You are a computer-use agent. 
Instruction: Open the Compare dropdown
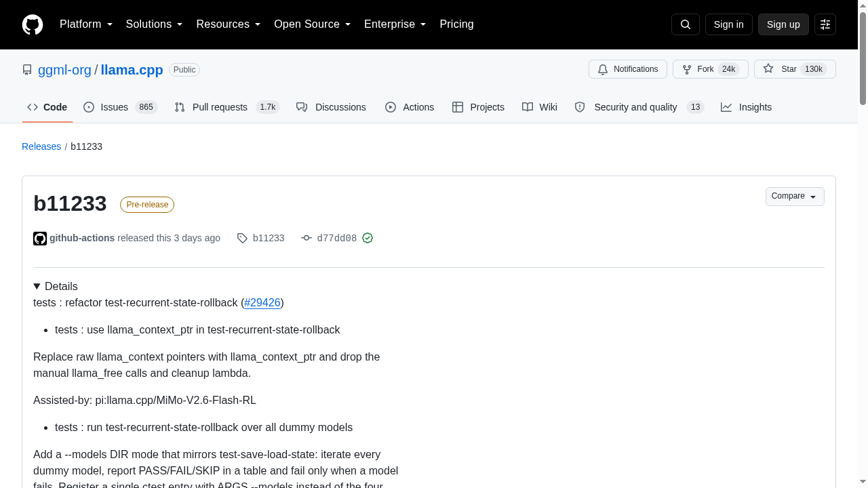point(795,197)
